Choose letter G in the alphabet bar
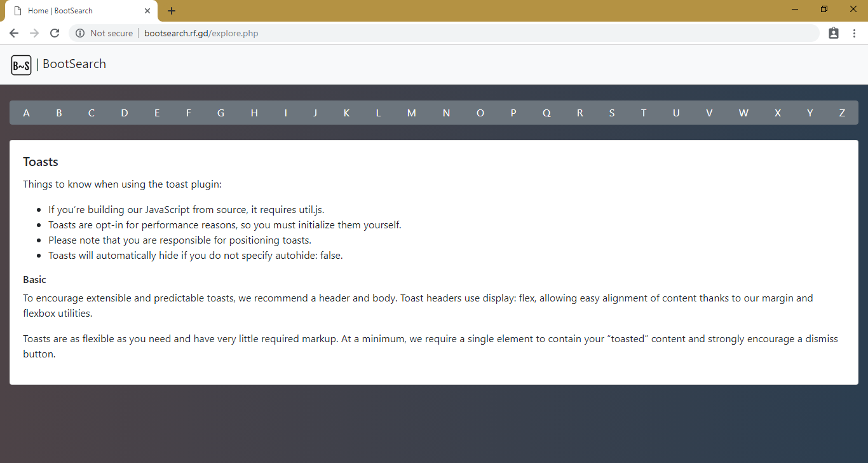 (x=221, y=113)
